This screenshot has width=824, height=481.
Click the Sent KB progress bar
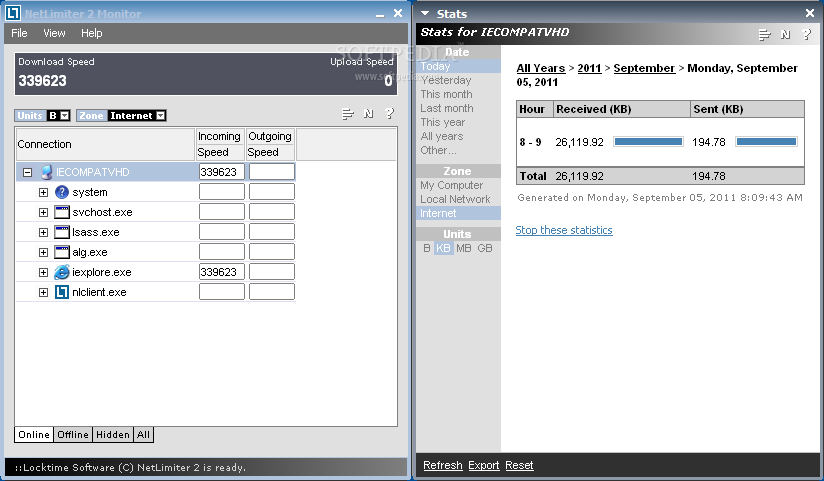766,141
